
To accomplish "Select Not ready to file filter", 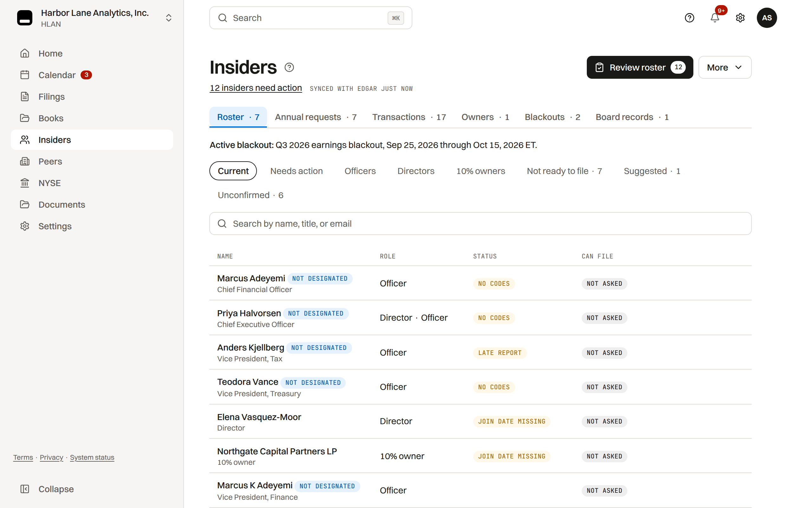I will (x=564, y=171).
